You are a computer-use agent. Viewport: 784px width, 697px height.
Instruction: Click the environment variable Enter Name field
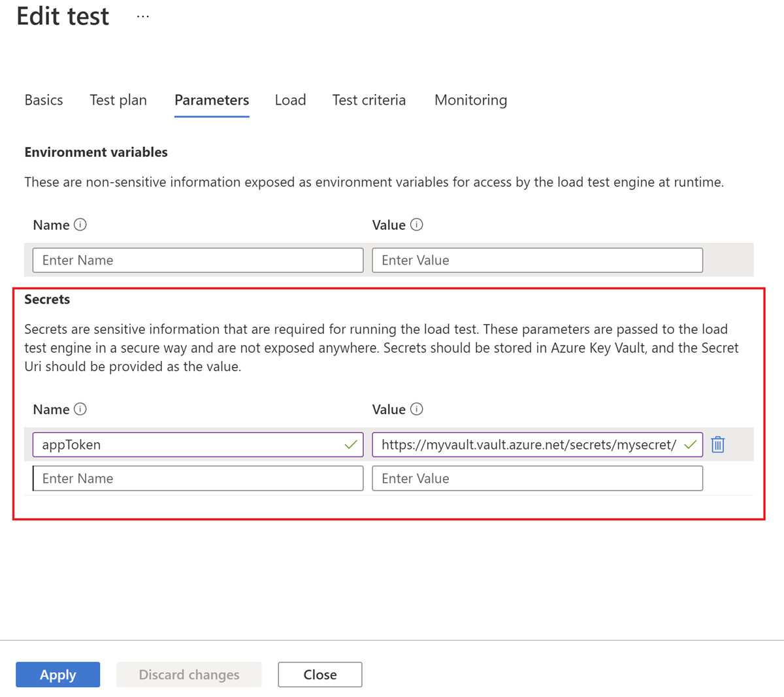(198, 260)
